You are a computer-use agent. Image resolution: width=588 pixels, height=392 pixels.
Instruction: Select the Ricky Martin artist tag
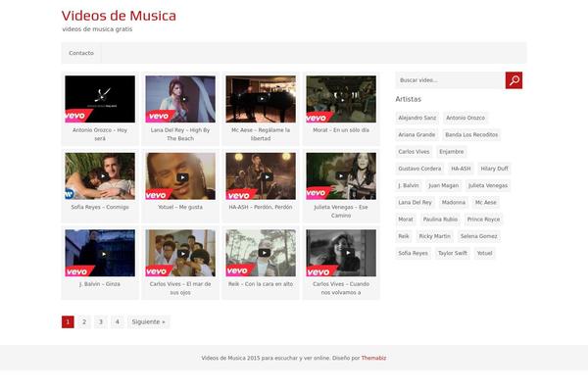(434, 236)
